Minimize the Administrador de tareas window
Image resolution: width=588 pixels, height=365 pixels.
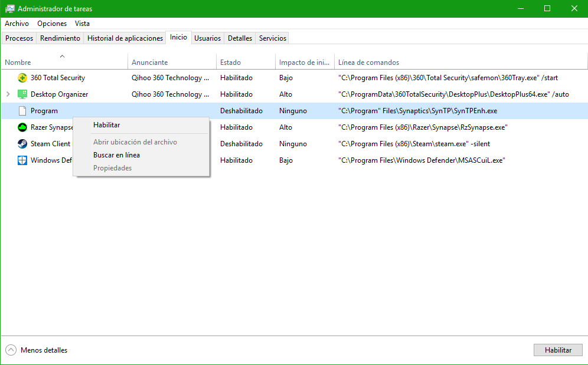521,9
